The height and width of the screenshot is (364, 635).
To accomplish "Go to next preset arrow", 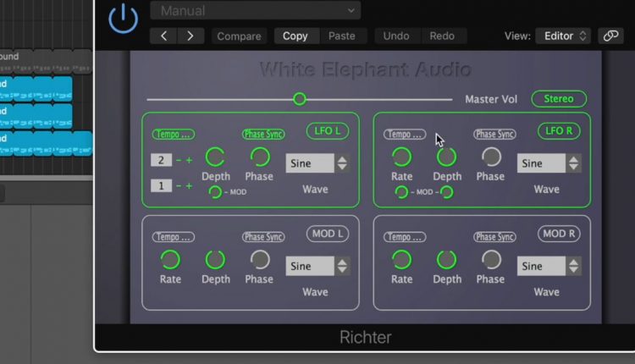I will click(x=190, y=36).
